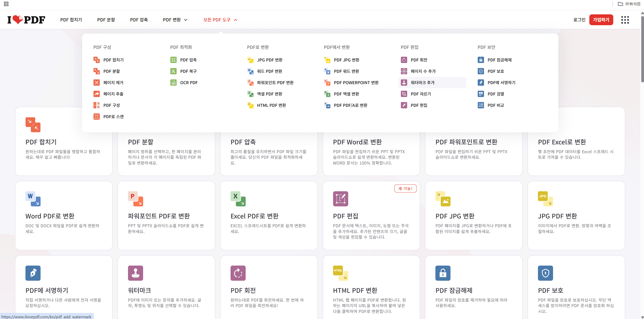644x319 pixels.
Task: Open the 所有书签 bookmarks folder
Action: point(629,4)
